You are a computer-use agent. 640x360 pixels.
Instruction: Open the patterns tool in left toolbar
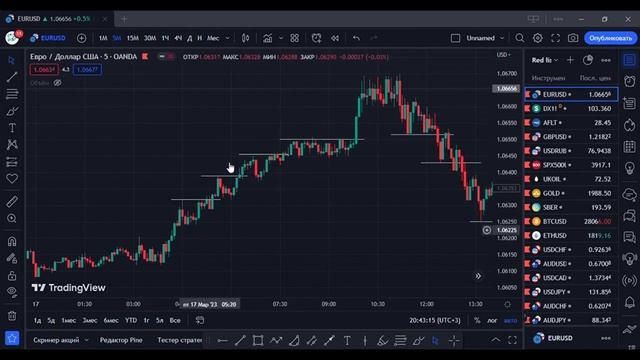[x=12, y=144]
